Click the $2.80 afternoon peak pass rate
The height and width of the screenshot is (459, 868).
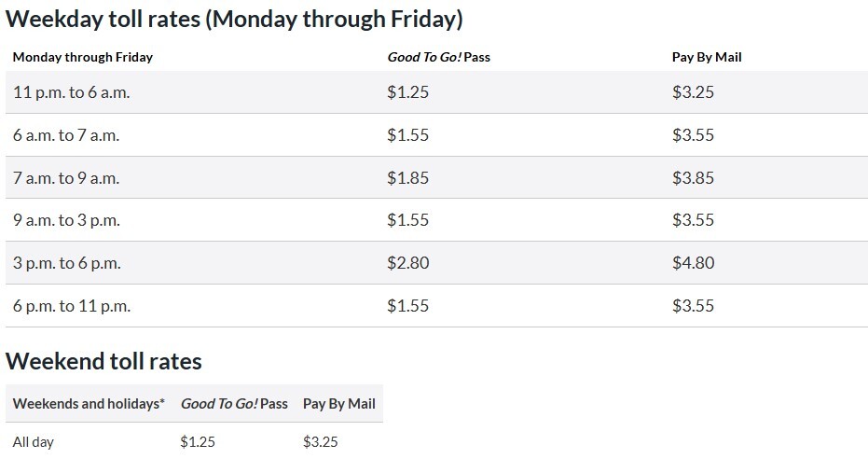tap(407, 263)
